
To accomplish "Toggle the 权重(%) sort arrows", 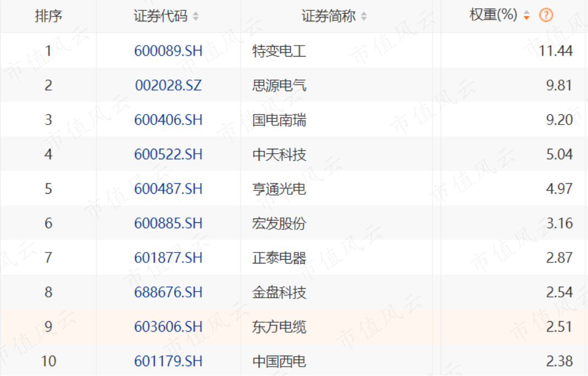I will pyautogui.click(x=526, y=15).
